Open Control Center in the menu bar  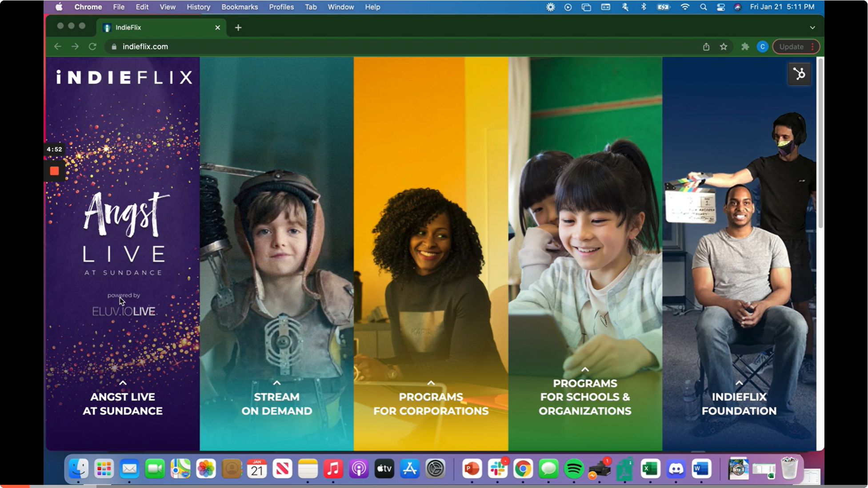(x=721, y=7)
